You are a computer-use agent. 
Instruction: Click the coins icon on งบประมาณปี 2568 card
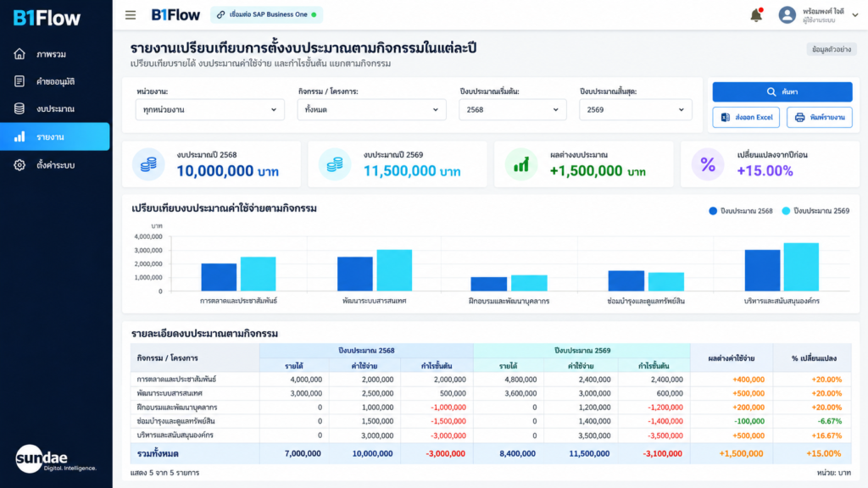148,164
